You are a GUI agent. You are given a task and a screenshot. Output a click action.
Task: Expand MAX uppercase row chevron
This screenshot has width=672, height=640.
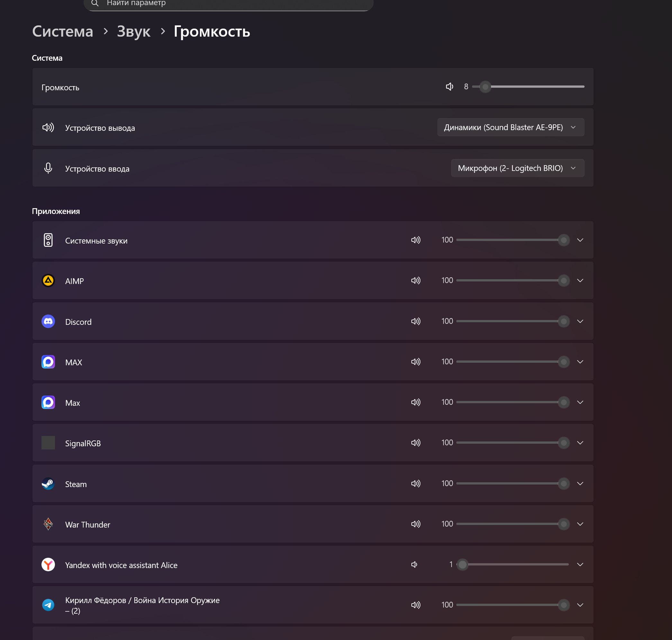pyautogui.click(x=580, y=362)
